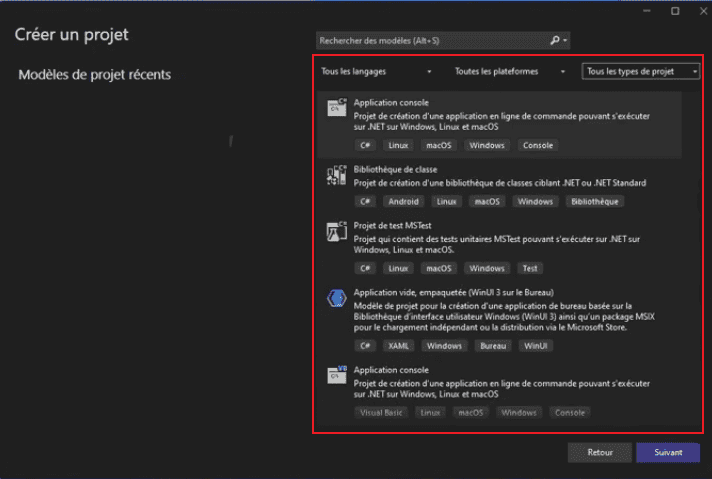Maximize the Créer un projet window
The image size is (712, 479).
coord(675,11)
